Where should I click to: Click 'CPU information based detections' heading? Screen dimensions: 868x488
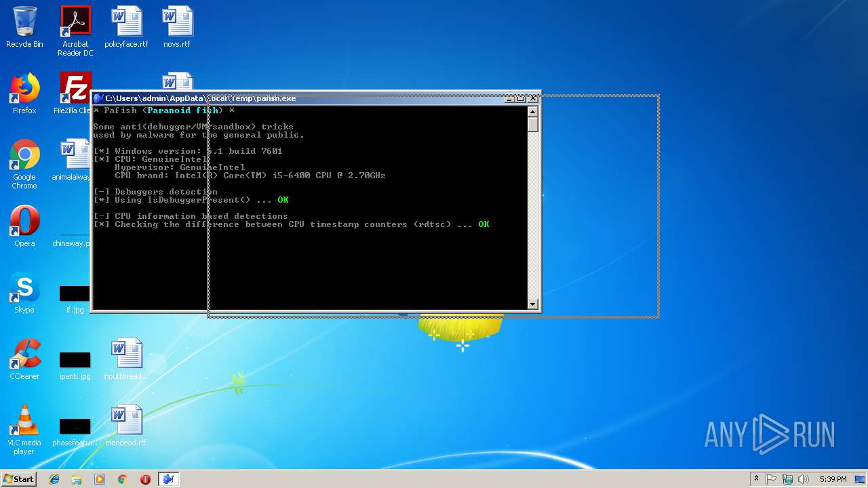pyautogui.click(x=191, y=216)
